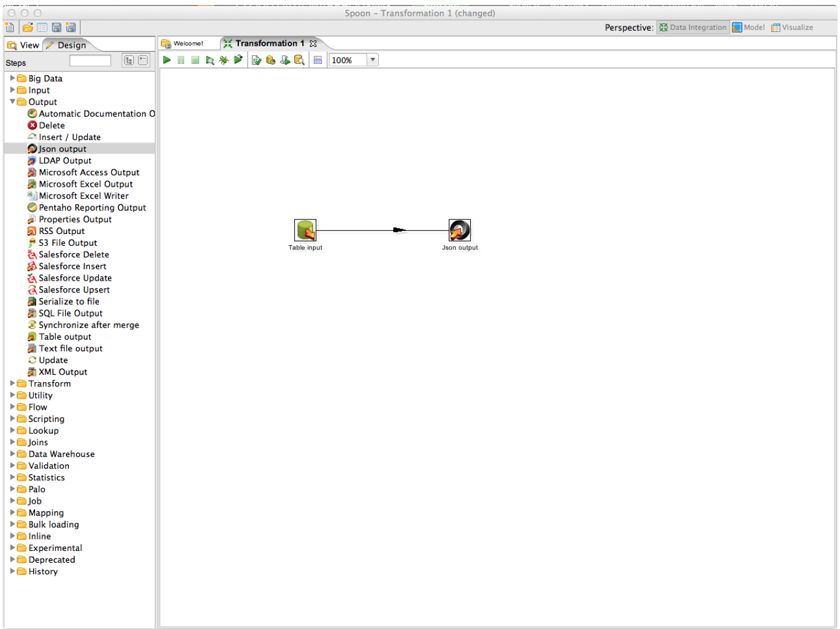Select the Json output step on canvas
This screenshot has height=629, width=840.
[459, 230]
